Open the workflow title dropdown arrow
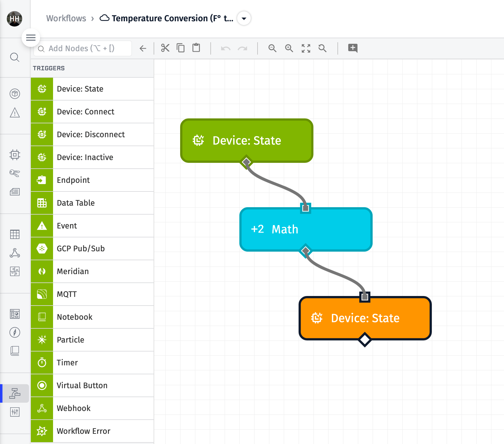 click(x=244, y=18)
